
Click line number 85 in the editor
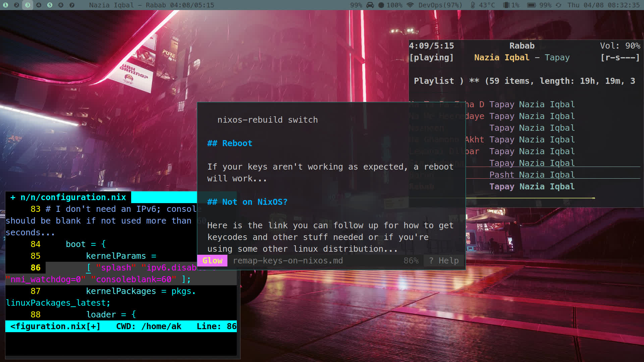tap(35, 256)
